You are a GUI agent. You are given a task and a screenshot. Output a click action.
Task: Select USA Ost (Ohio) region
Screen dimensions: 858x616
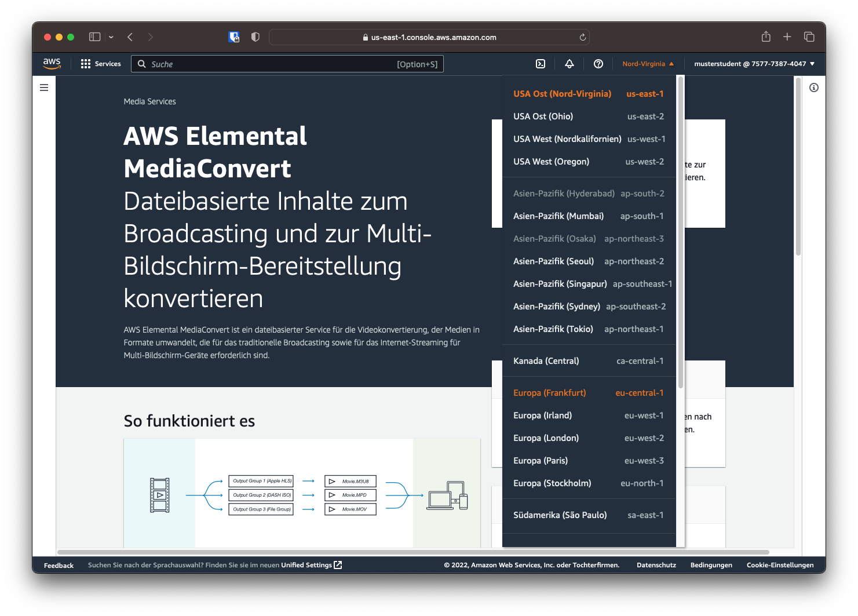tap(589, 116)
